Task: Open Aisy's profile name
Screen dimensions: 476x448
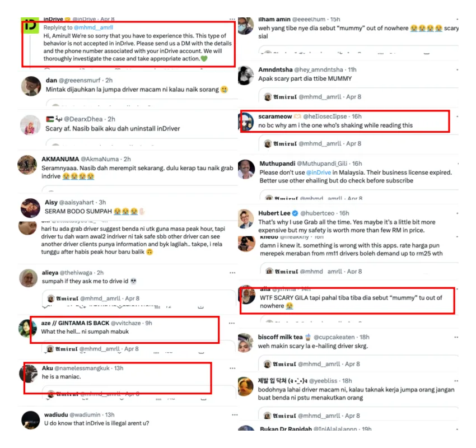Action: [x=51, y=202]
